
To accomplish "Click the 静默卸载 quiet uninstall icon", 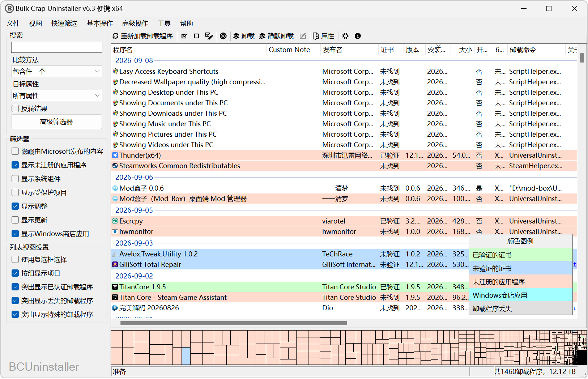I will (263, 36).
